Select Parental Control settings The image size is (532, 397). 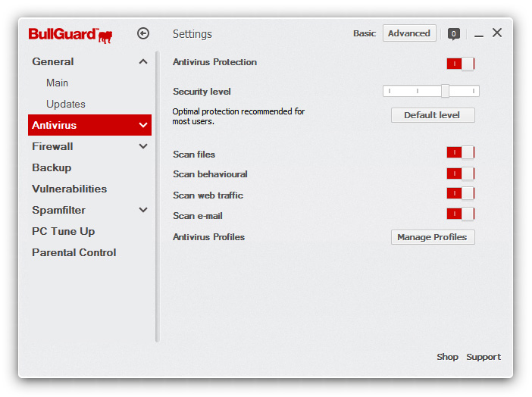click(74, 252)
